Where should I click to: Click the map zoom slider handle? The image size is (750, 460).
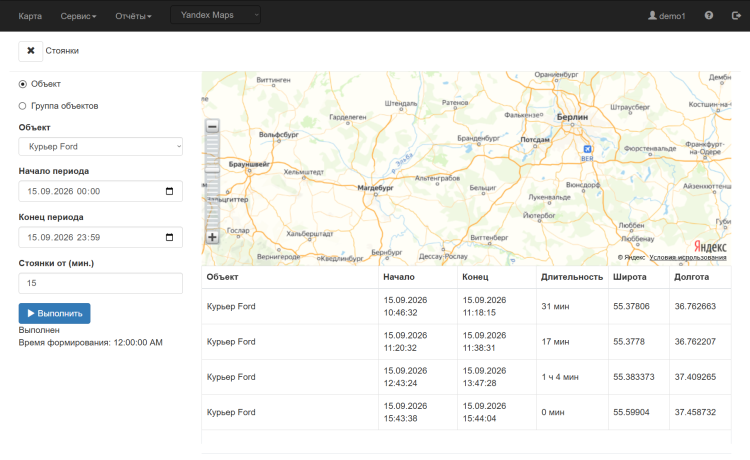point(212,170)
